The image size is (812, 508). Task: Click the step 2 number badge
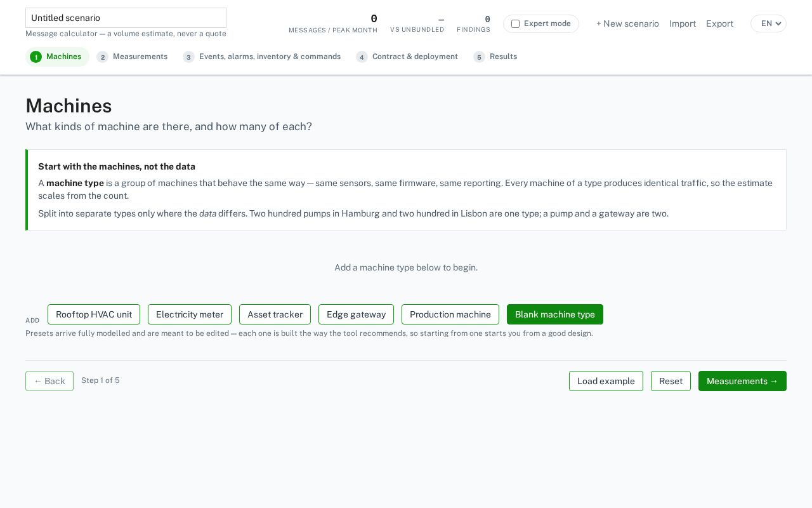point(103,57)
